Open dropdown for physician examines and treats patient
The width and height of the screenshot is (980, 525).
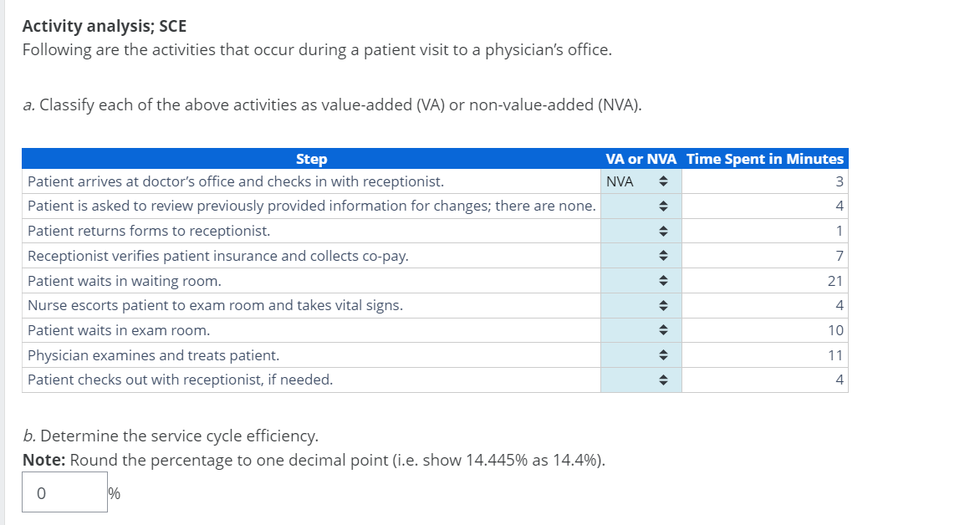[641, 355]
